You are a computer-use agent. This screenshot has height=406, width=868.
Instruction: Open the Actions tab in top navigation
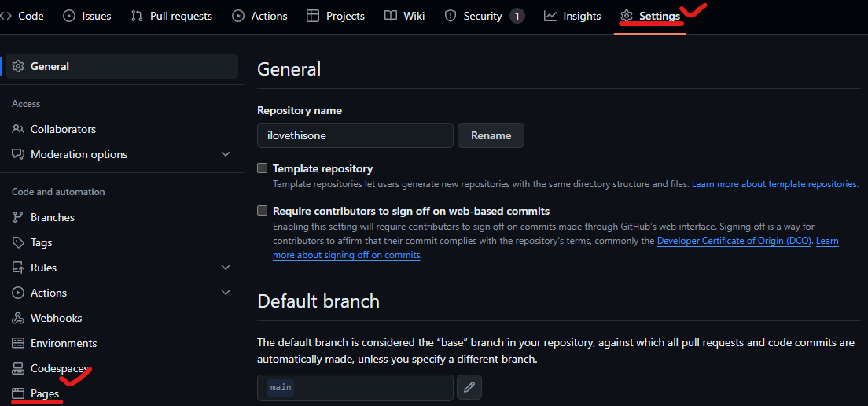(x=259, y=16)
